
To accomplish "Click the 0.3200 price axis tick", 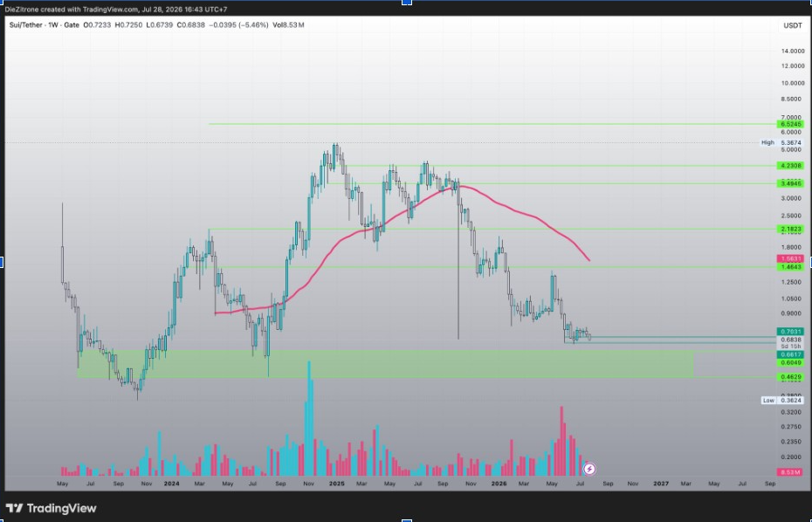I will click(792, 412).
